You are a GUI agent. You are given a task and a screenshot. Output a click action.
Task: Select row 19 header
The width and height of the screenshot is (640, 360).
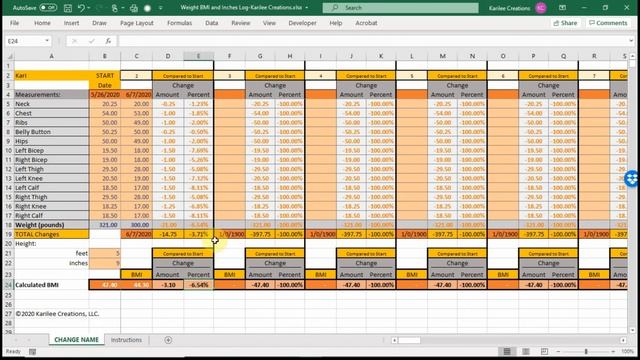point(9,234)
